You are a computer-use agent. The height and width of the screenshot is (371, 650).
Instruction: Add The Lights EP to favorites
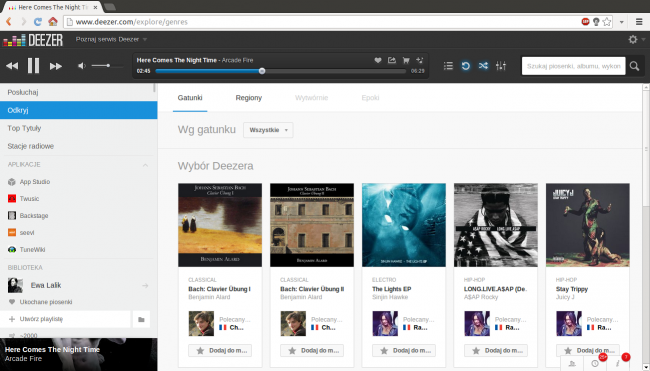pos(404,351)
